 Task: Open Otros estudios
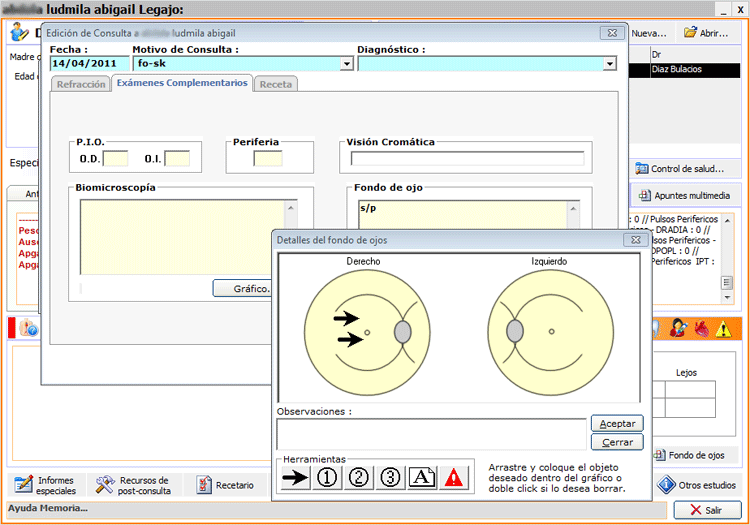(x=699, y=486)
